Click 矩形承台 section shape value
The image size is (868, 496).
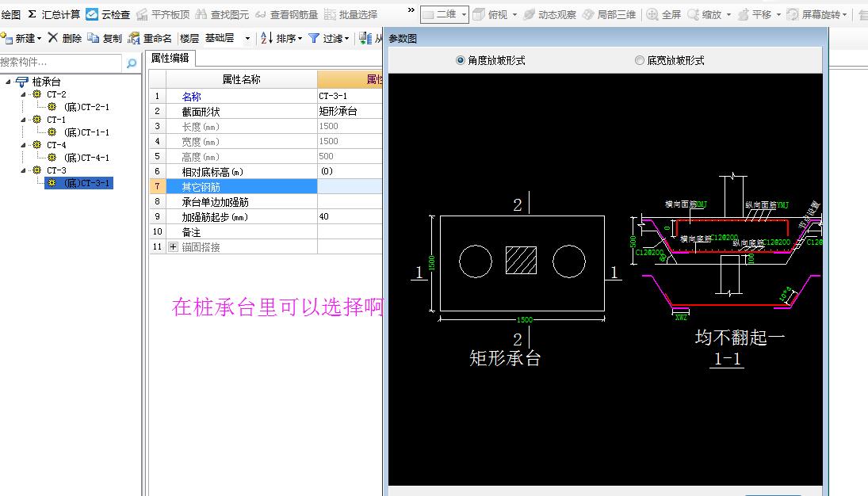(x=350, y=111)
